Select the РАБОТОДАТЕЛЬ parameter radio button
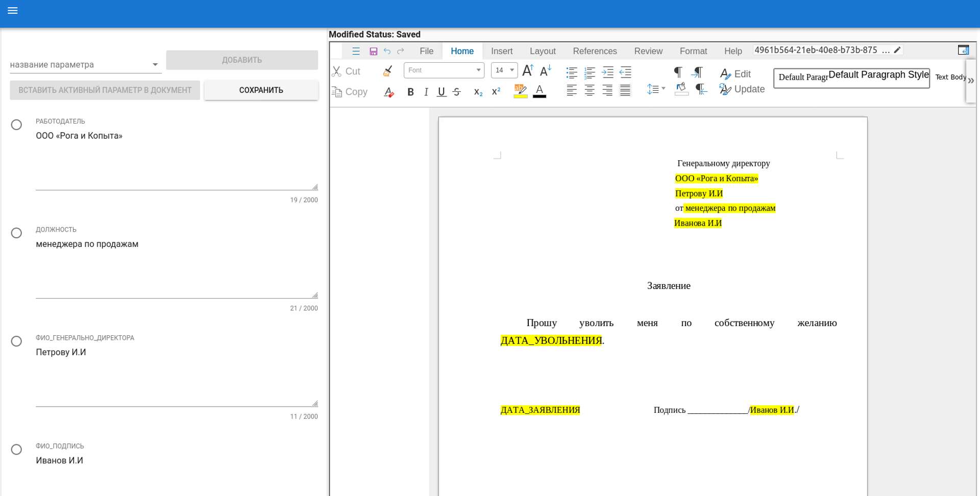 tap(16, 125)
